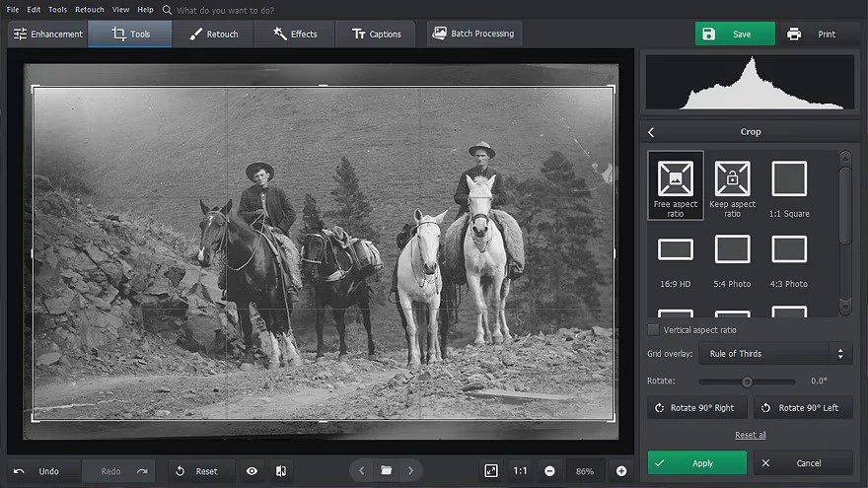Set zoom to 1:1 actual size

coord(520,471)
